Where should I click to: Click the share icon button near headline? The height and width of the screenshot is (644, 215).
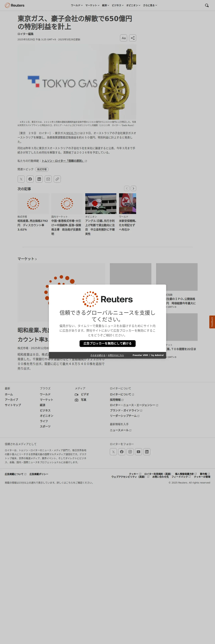(133, 38)
